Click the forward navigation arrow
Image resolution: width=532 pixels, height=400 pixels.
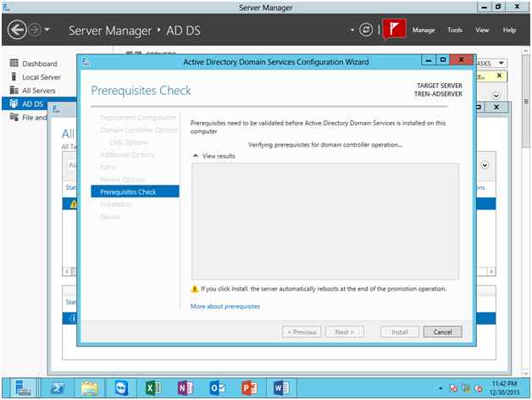coord(35,30)
